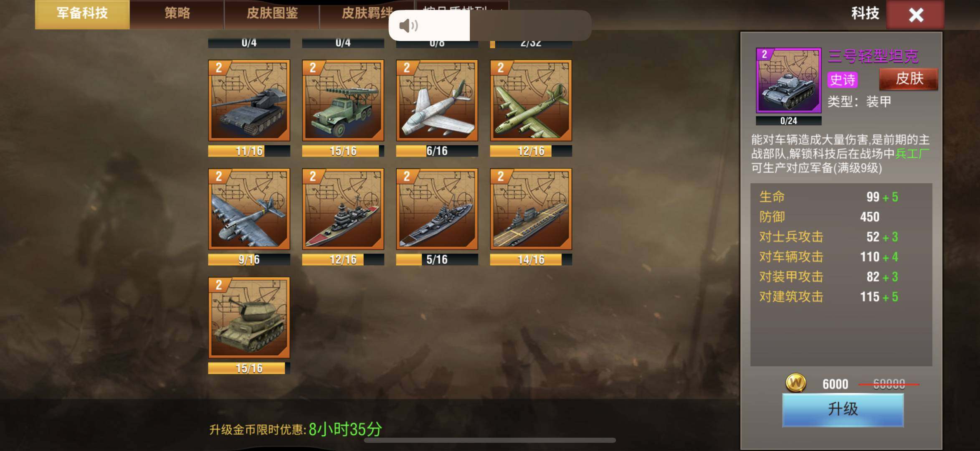
Task: Choose the aircraft carrier card
Action: [x=531, y=209]
